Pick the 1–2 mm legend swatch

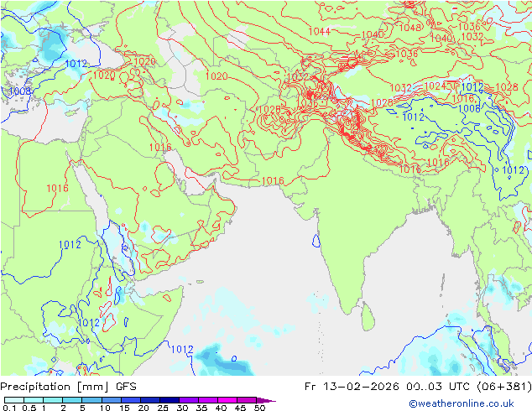[x=53, y=400]
